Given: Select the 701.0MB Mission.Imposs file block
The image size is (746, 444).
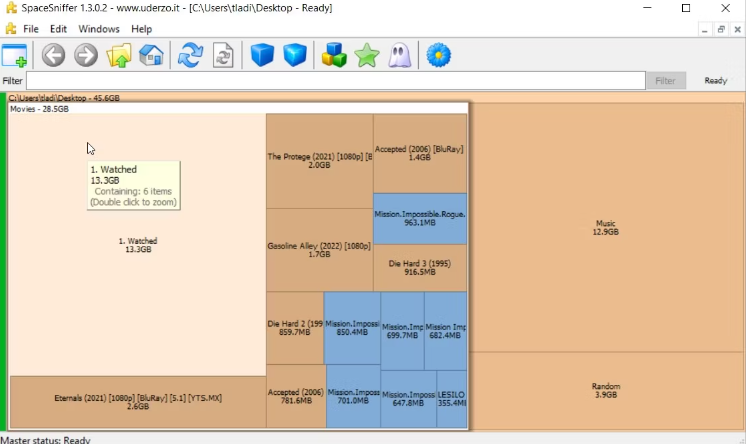Looking at the screenshot, I should pos(353,396).
